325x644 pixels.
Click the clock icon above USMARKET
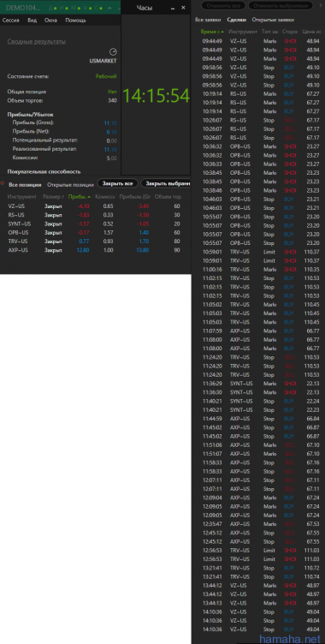[x=113, y=51]
